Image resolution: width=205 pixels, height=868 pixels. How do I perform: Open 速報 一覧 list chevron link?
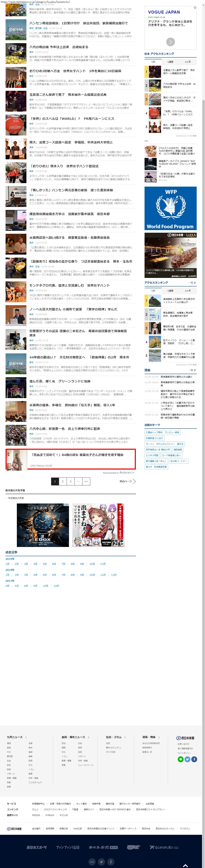click(x=192, y=370)
